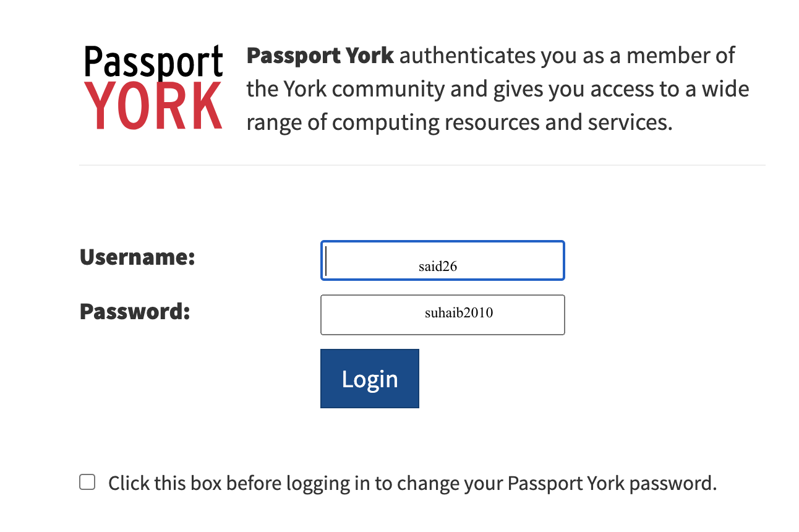The image size is (799, 532).
Task: Select the Password input field
Action: [442, 315]
